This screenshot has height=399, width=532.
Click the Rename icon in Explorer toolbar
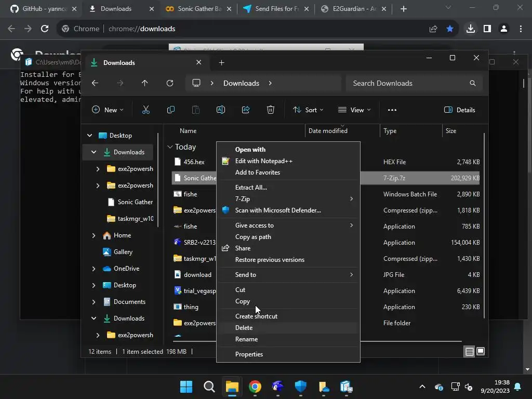coord(220,110)
